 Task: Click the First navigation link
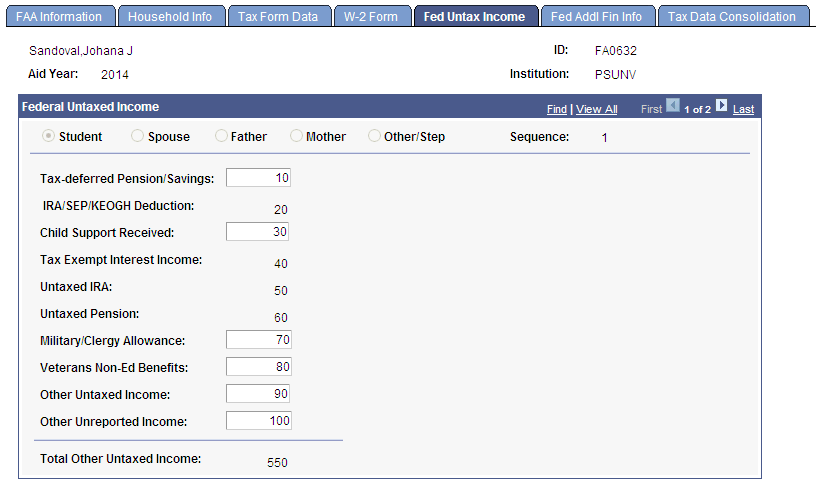[x=651, y=109]
